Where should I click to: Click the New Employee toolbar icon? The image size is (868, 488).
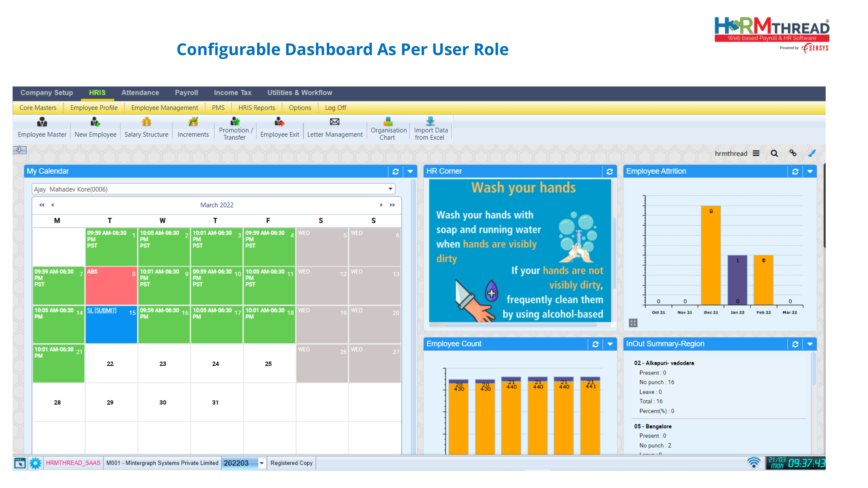95,122
